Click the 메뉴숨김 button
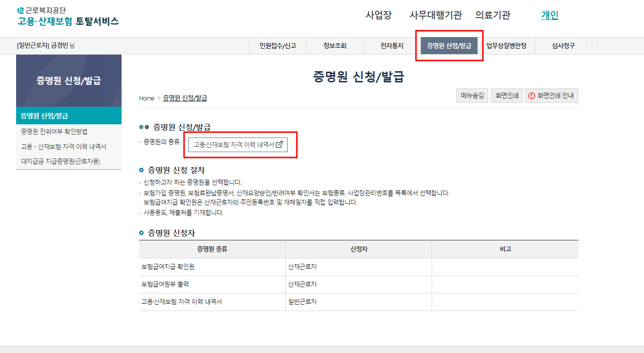 coord(472,95)
